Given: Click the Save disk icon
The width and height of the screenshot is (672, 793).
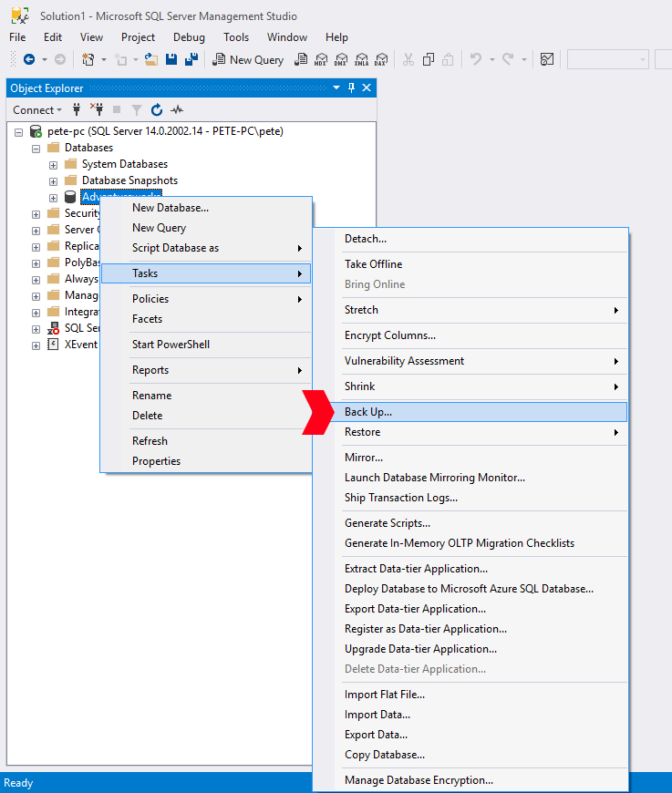Looking at the screenshot, I should tap(171, 59).
